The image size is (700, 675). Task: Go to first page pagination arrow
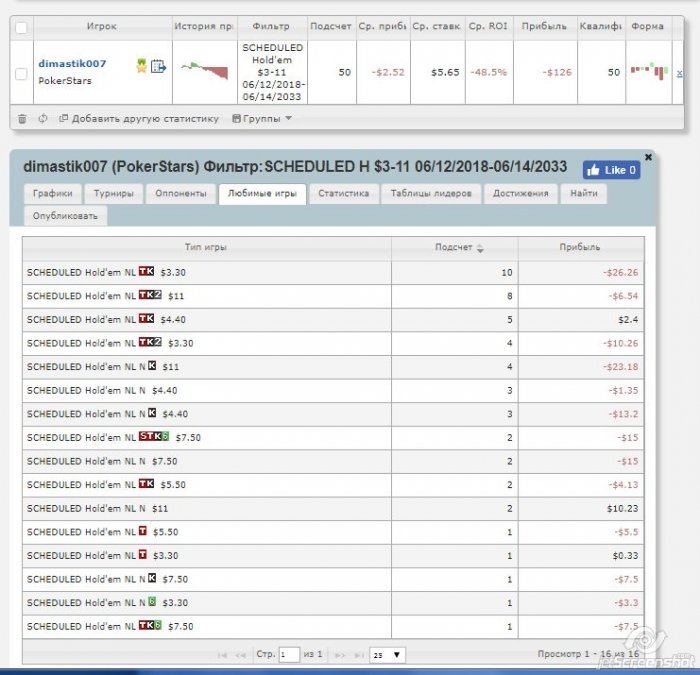222,655
